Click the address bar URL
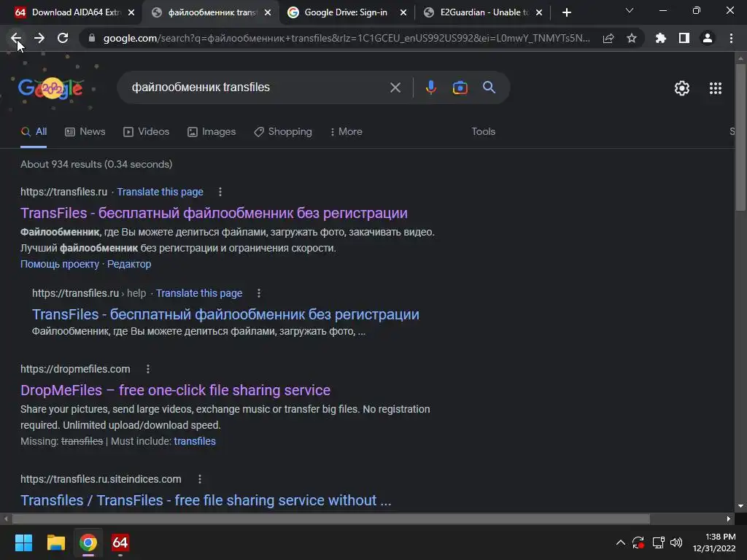The image size is (747, 560). coord(347,38)
